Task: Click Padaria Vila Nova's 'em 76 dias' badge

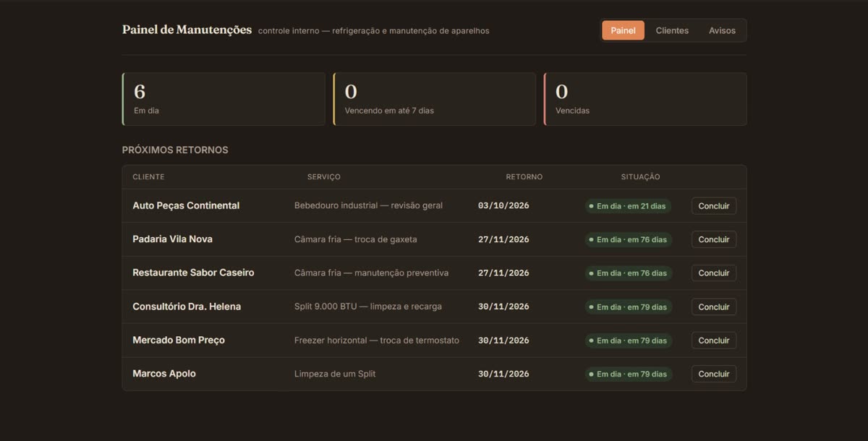Action: [x=629, y=239]
